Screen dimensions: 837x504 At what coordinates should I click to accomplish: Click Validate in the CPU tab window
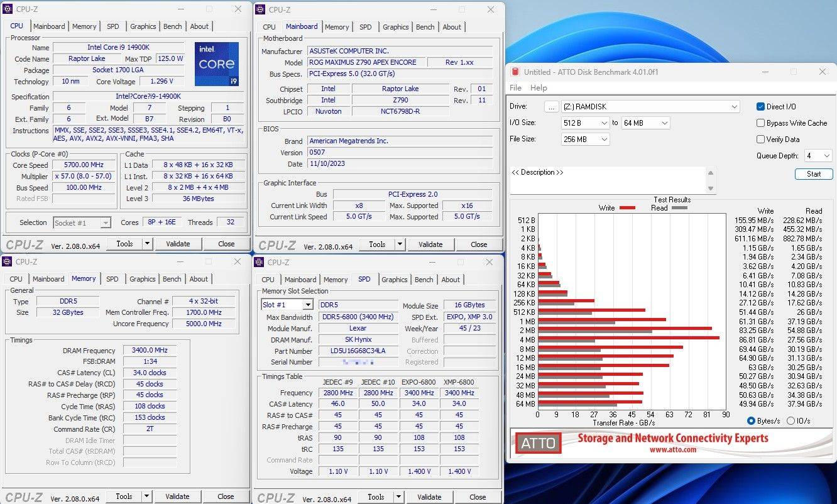tap(178, 244)
